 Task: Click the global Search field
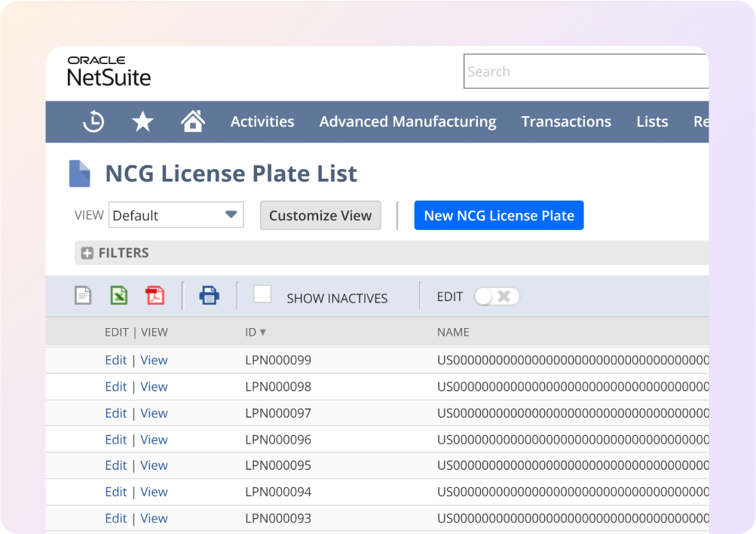click(586, 72)
